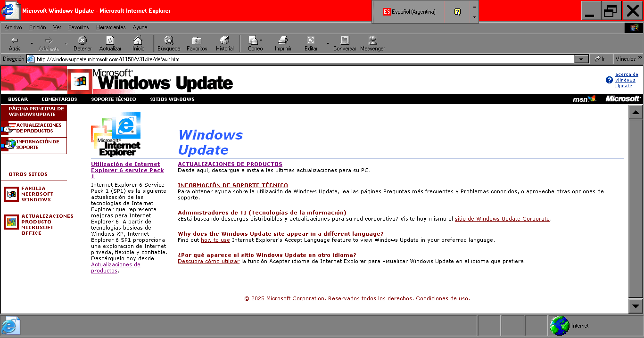Stop loading using the Detener icon
This screenshot has width=644, height=338.
[82, 43]
